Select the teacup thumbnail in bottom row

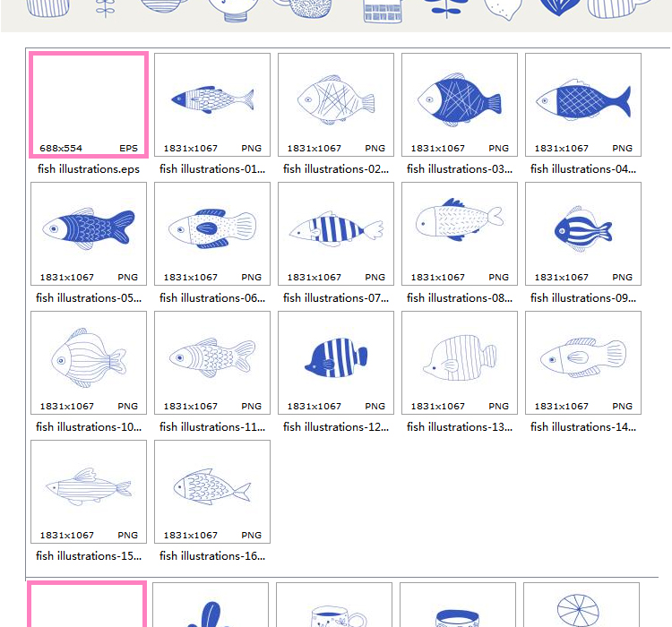334,605
